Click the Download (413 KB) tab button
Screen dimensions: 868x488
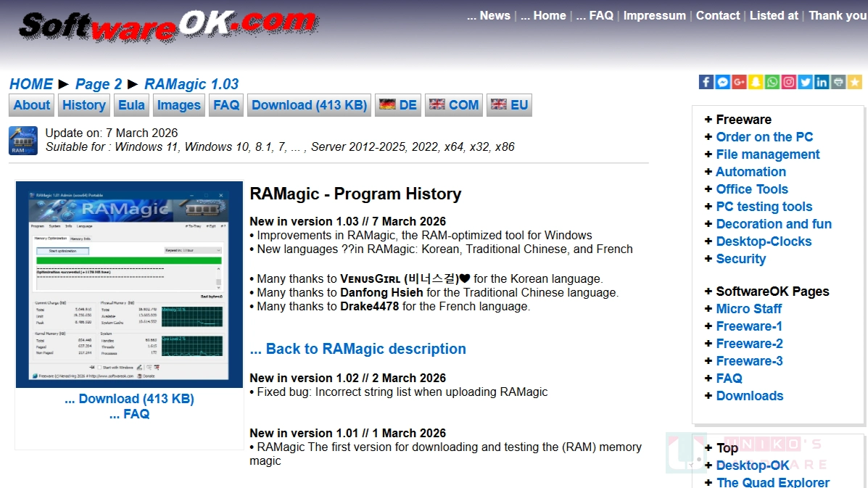click(309, 105)
